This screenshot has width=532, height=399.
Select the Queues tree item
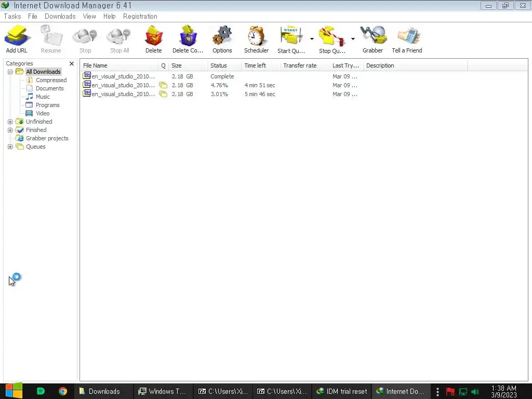(x=36, y=147)
